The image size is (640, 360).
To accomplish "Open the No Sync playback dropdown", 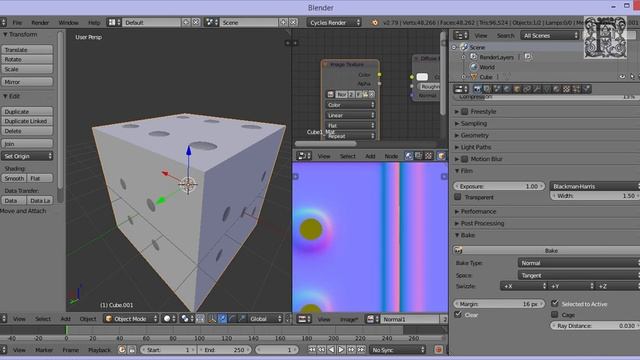I will (398, 350).
